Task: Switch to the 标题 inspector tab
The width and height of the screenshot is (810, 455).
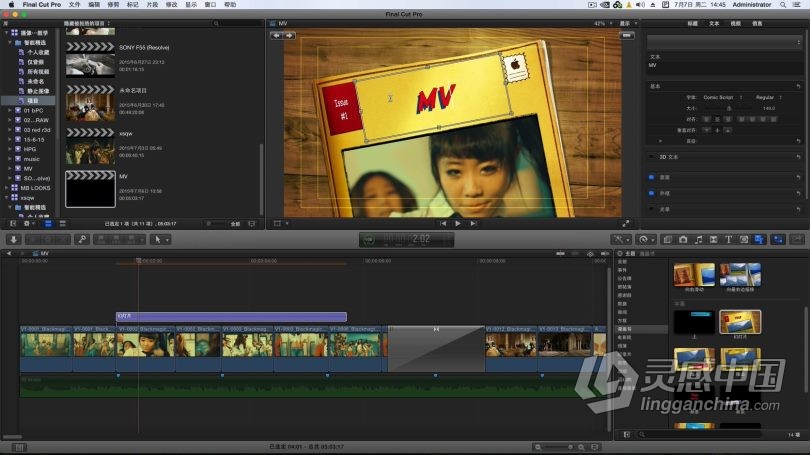Action: coord(692,23)
